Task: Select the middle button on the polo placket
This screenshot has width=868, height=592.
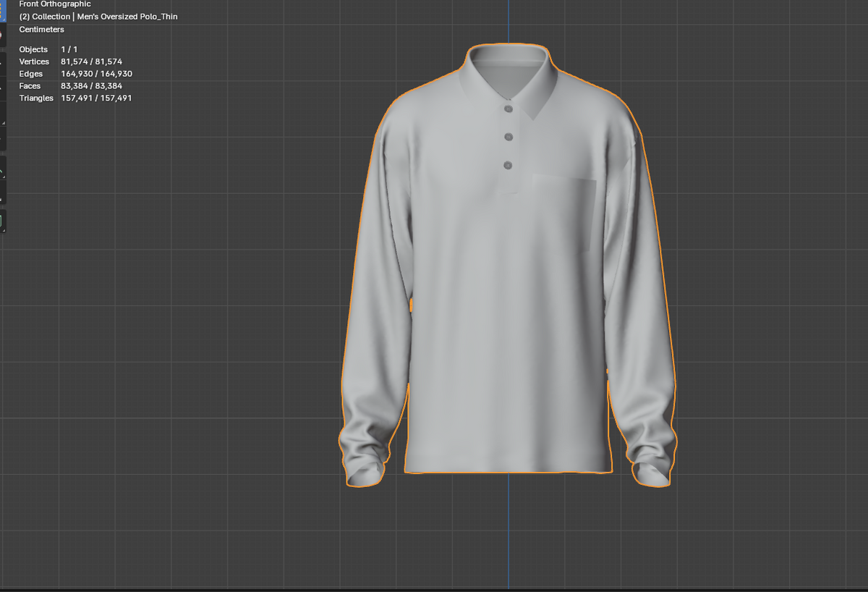Action: (509, 137)
